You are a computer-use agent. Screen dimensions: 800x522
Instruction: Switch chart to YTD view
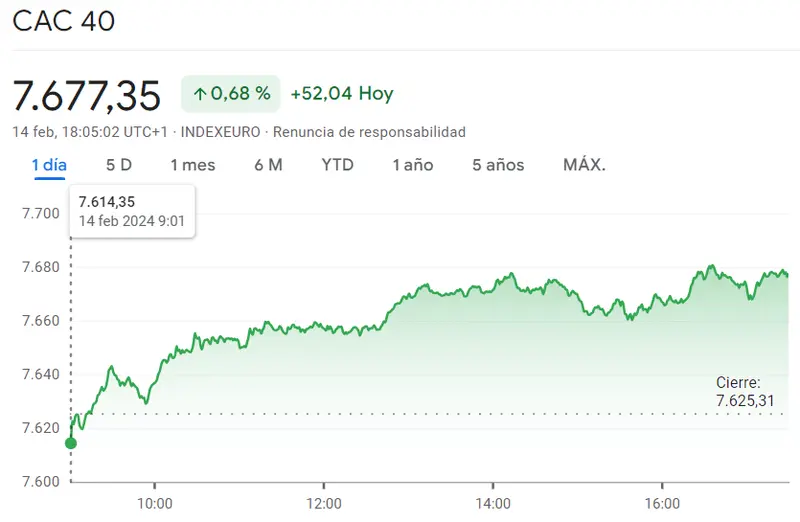point(337,165)
